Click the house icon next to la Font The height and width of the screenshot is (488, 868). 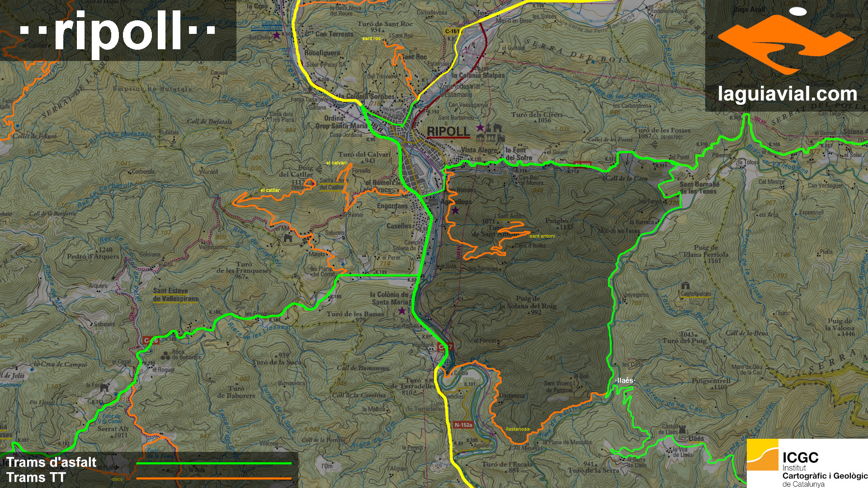tap(104, 387)
